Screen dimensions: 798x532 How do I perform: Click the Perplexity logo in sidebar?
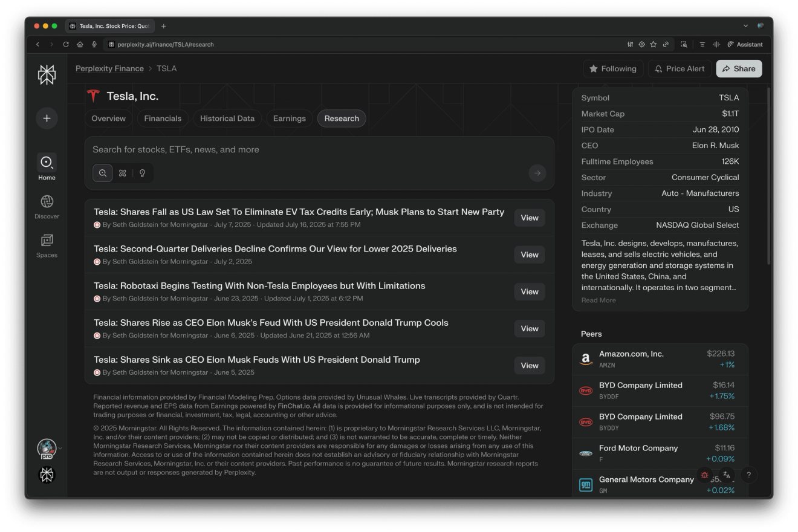point(47,75)
